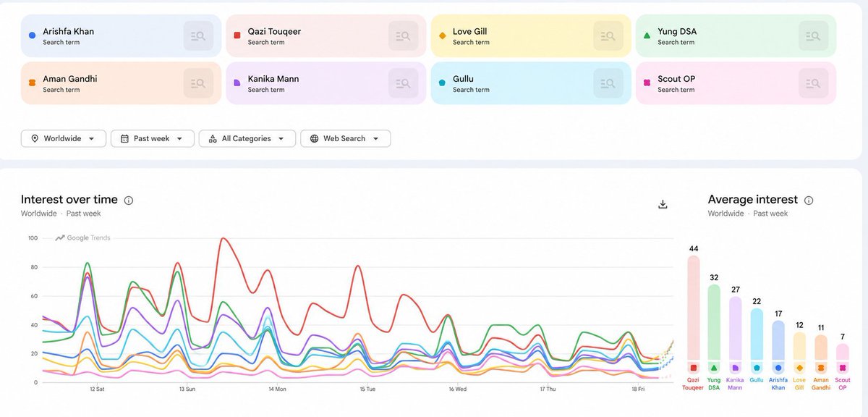Click the purple marker beside Kanika Mann
Image resolution: width=868 pixels, height=417 pixels.
coord(237,83)
